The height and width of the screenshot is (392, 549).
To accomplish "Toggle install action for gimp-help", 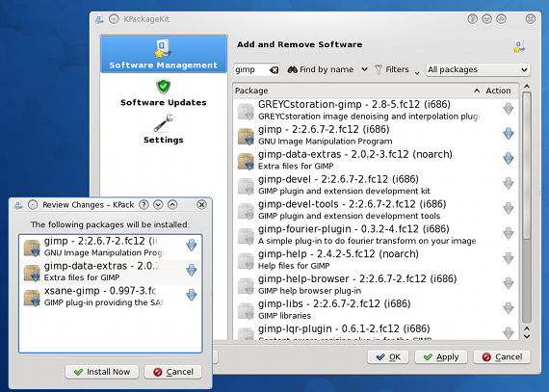I will [508, 258].
